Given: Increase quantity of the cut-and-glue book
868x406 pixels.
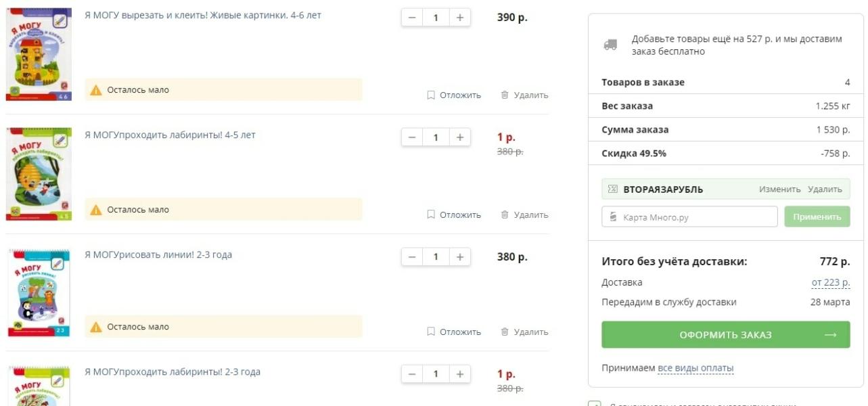Looking at the screenshot, I should [459, 18].
